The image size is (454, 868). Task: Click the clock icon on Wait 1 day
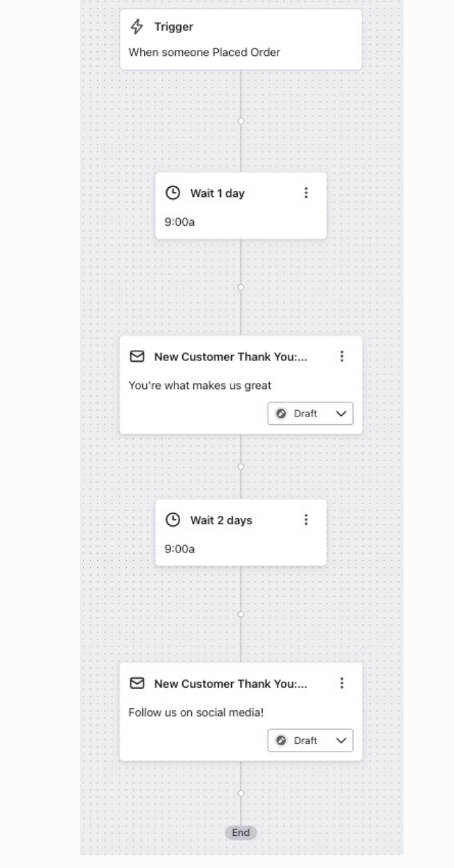tap(172, 194)
